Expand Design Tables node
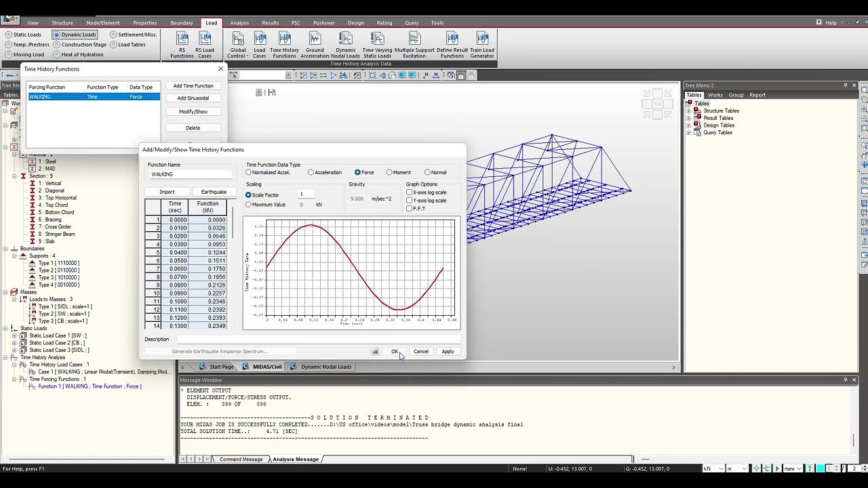 coord(689,125)
